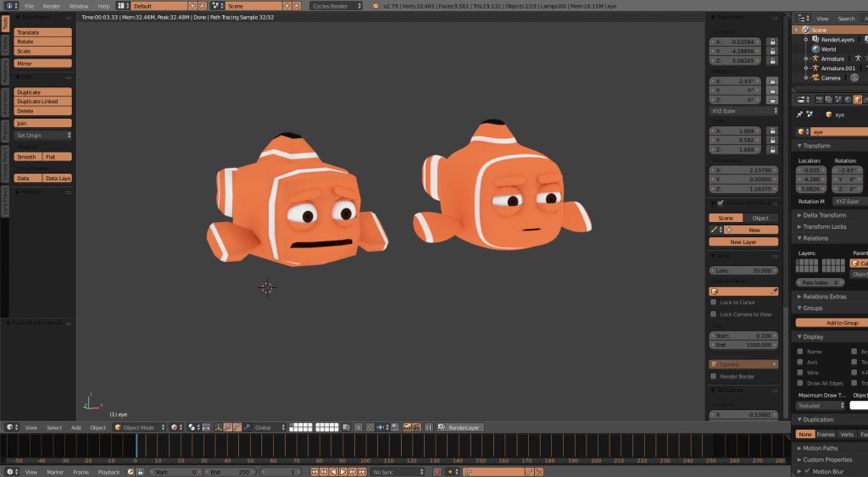Image resolution: width=868 pixels, height=477 pixels.
Task: Click the eye object name field
Action: point(839,131)
